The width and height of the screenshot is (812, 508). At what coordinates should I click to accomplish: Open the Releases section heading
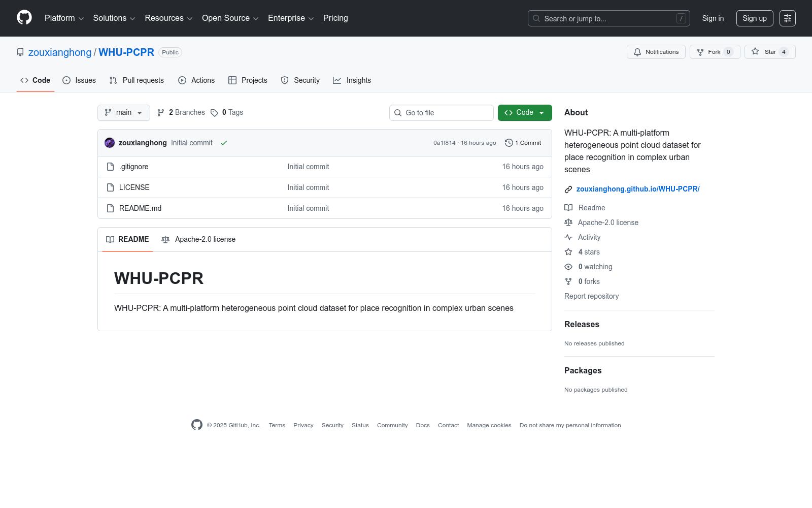point(582,324)
